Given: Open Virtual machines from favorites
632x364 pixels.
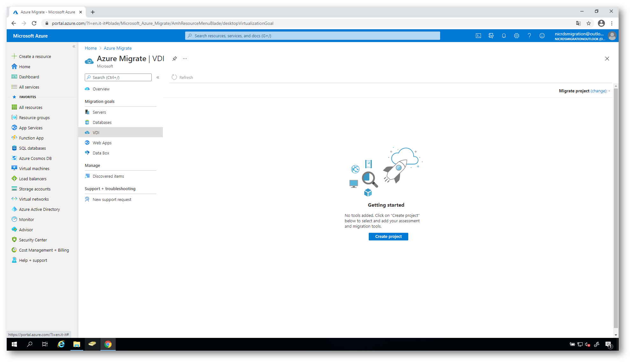Looking at the screenshot, I should click(34, 168).
